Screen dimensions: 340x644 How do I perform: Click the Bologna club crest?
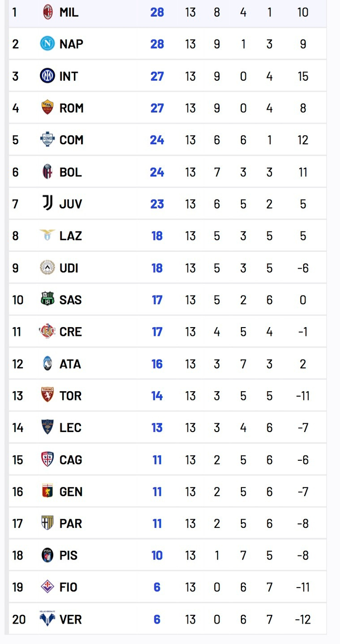point(48,172)
